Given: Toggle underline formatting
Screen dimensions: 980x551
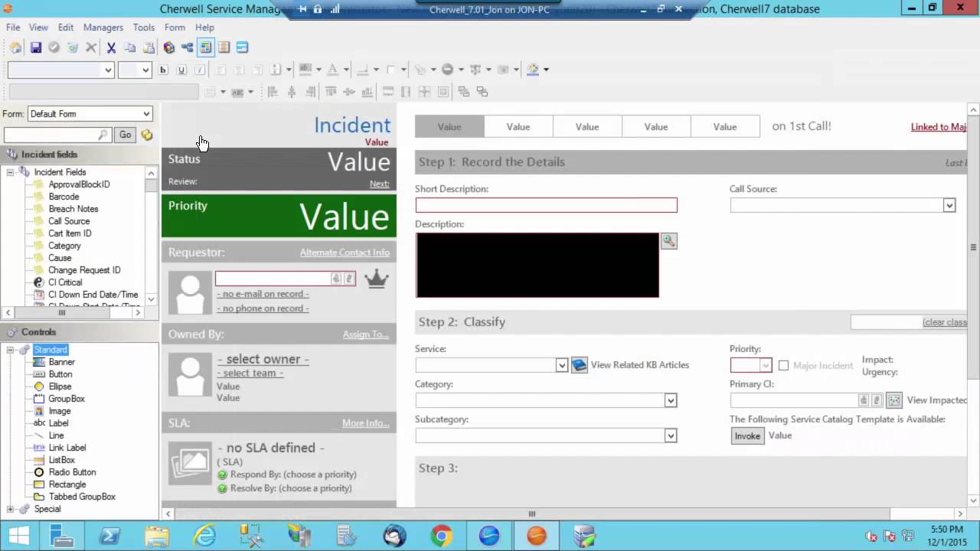Looking at the screenshot, I should 181,70.
